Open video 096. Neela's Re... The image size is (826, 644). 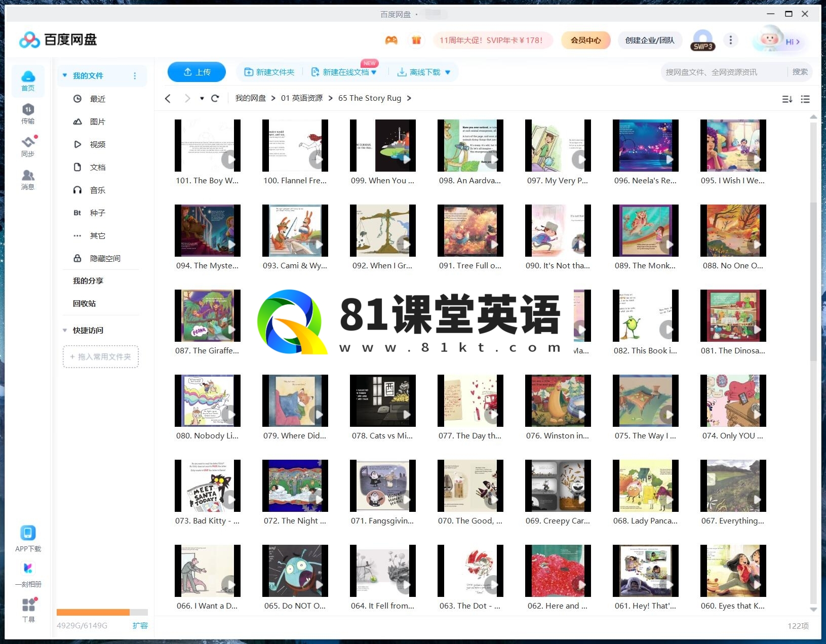click(x=646, y=146)
